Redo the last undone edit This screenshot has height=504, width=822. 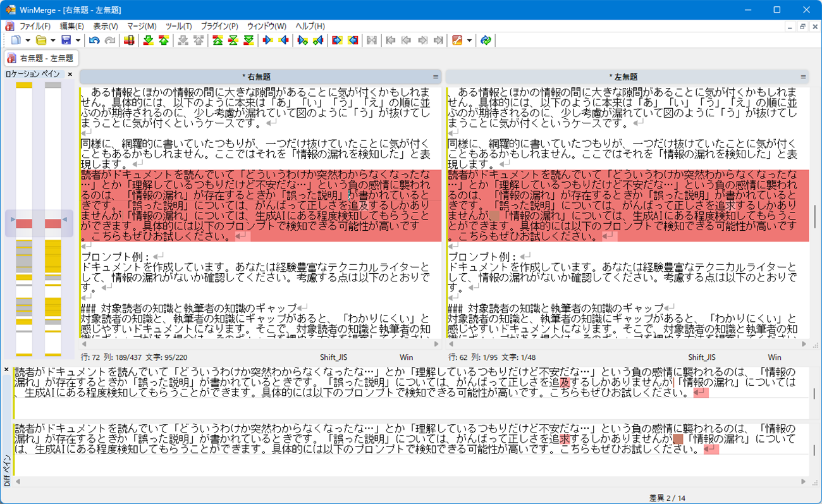tap(109, 40)
